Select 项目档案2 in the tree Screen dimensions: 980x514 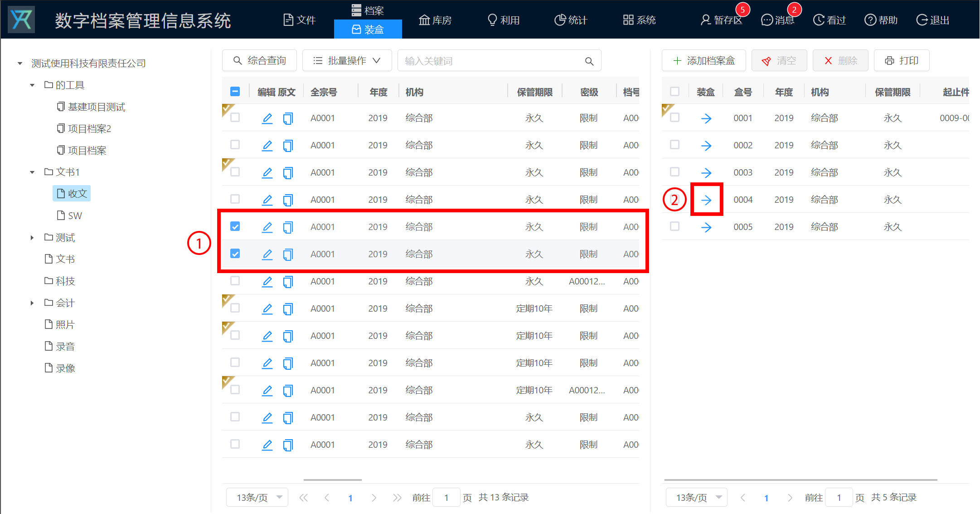pyautogui.click(x=84, y=129)
